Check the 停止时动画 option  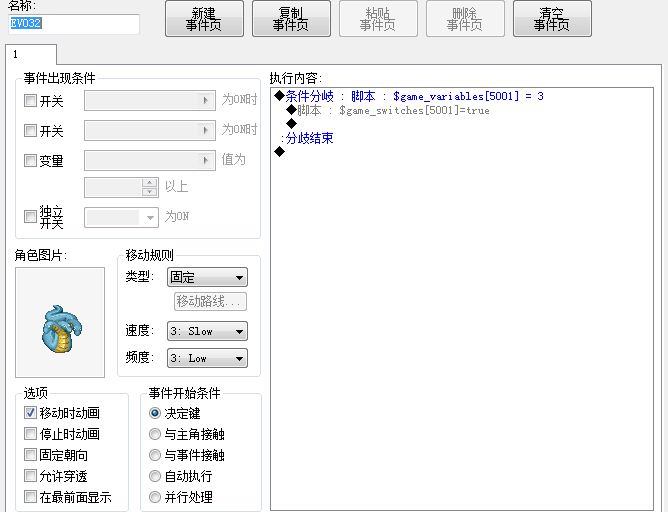[x=30, y=434]
